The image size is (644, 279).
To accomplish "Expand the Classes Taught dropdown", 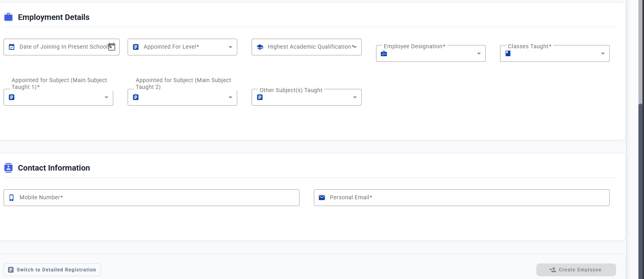I will [603, 53].
